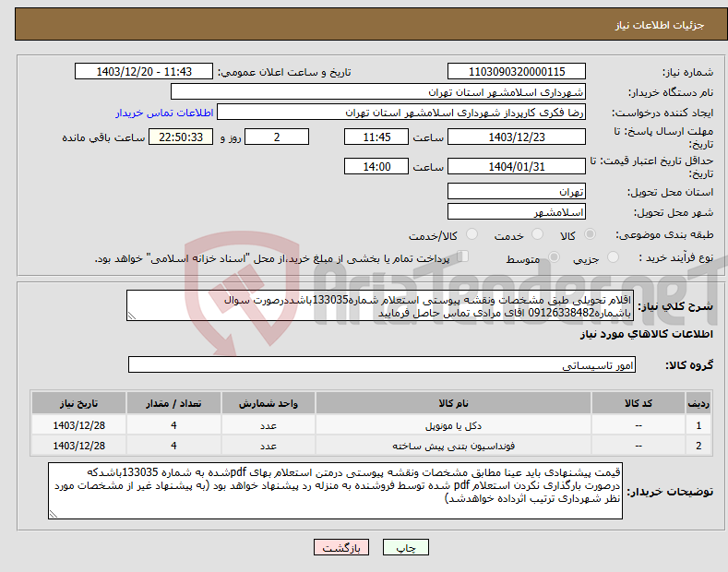Viewport: 728px width, 572px height.
Task: Click the واحد شمارش column header
Action: pyautogui.click(x=269, y=403)
